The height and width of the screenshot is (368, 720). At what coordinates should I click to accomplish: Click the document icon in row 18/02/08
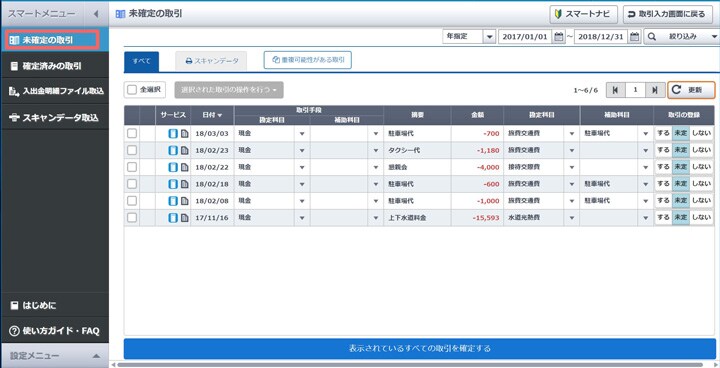click(184, 201)
